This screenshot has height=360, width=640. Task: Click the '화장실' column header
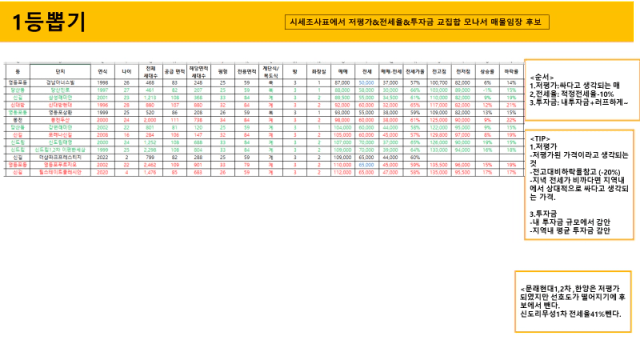point(319,71)
